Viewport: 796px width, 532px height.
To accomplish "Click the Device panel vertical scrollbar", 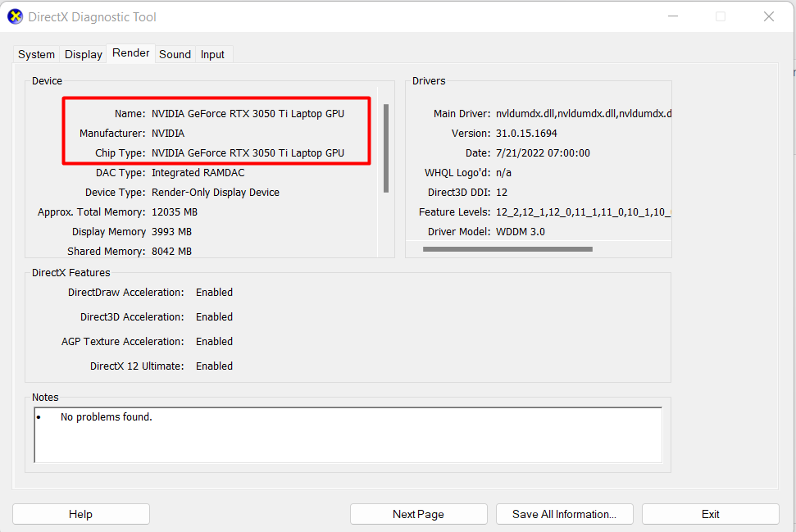I will coord(386,148).
